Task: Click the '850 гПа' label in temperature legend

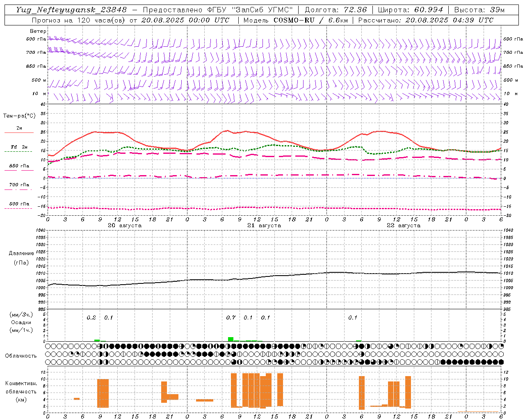Action: [19, 166]
